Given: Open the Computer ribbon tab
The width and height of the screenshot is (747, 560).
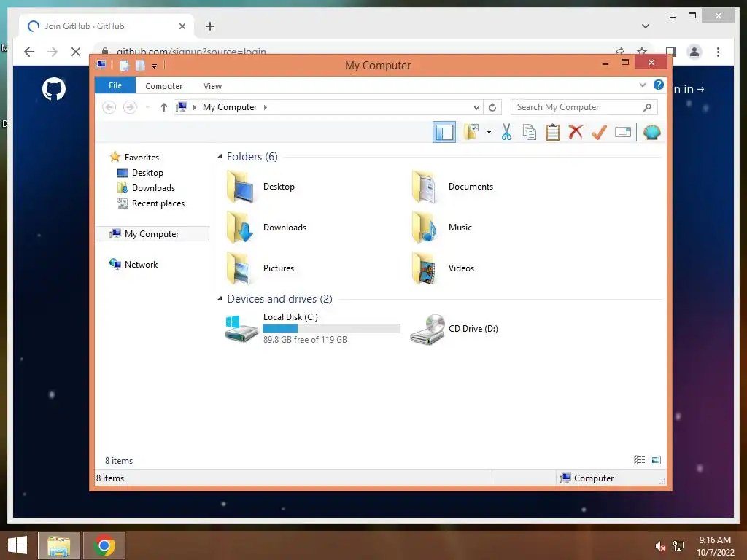Looking at the screenshot, I should click(x=164, y=86).
